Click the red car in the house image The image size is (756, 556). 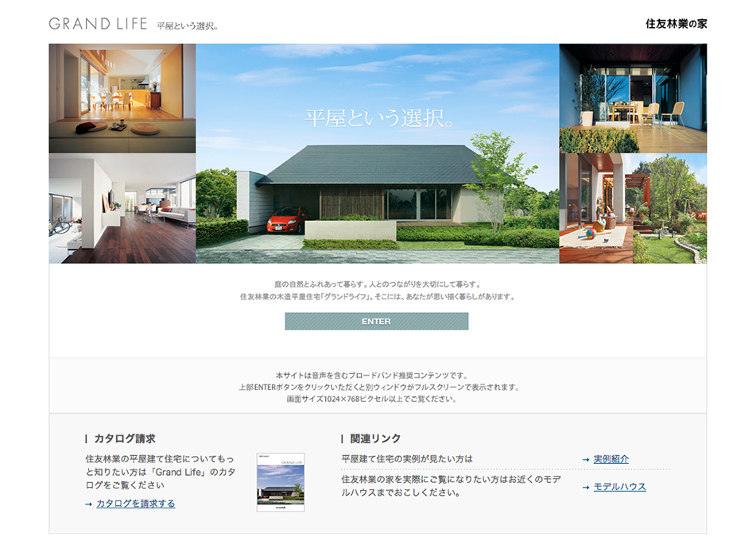click(287, 220)
